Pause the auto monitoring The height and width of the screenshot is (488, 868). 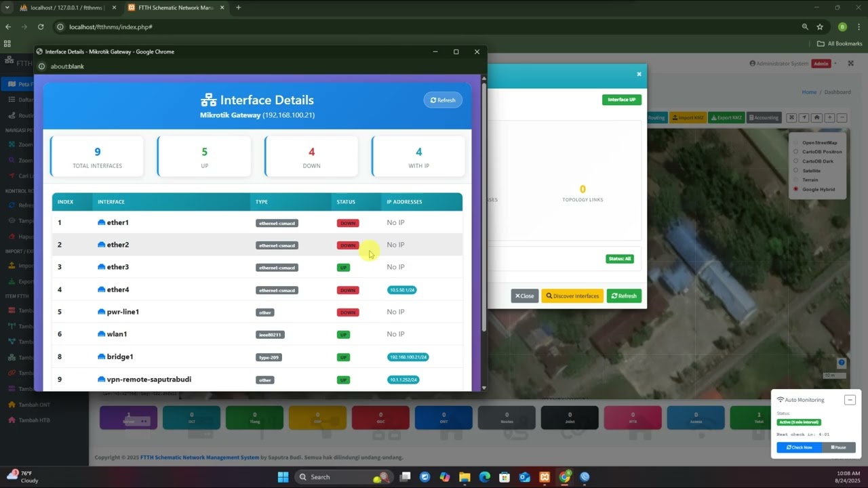coord(839,447)
